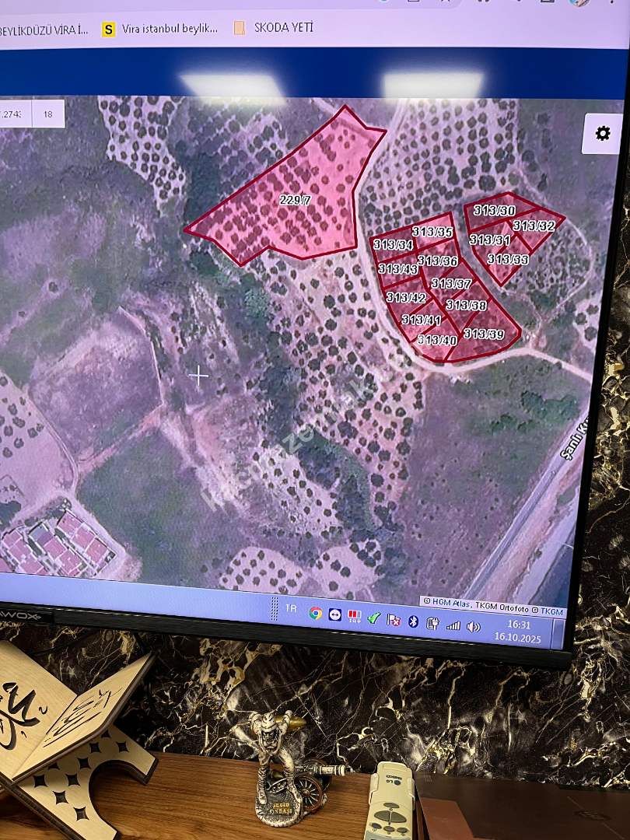Select parcel 229/7 on the map
Image resolution: width=630 pixels, height=840 pixels.
click(295, 201)
